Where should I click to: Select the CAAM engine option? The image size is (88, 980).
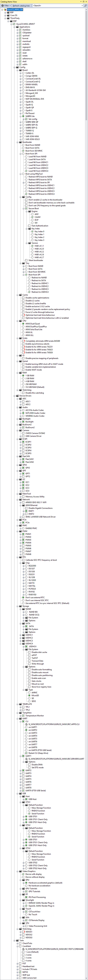(x=33, y=217)
